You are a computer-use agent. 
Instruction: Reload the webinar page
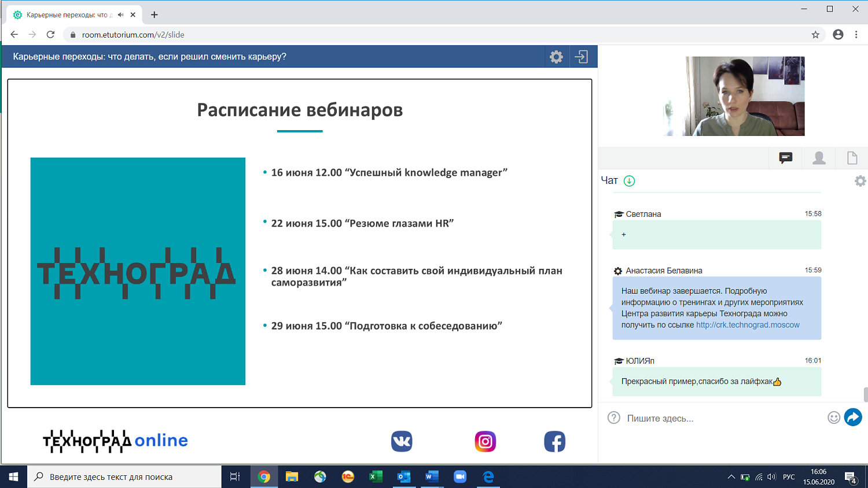tap(51, 35)
